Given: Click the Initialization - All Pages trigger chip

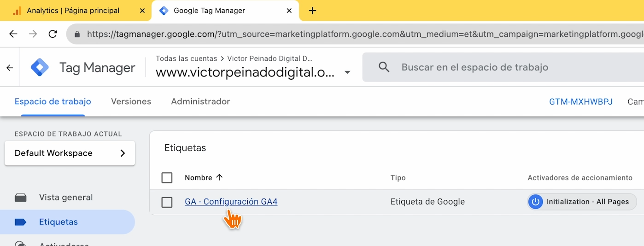Looking at the screenshot, I should [x=582, y=202].
